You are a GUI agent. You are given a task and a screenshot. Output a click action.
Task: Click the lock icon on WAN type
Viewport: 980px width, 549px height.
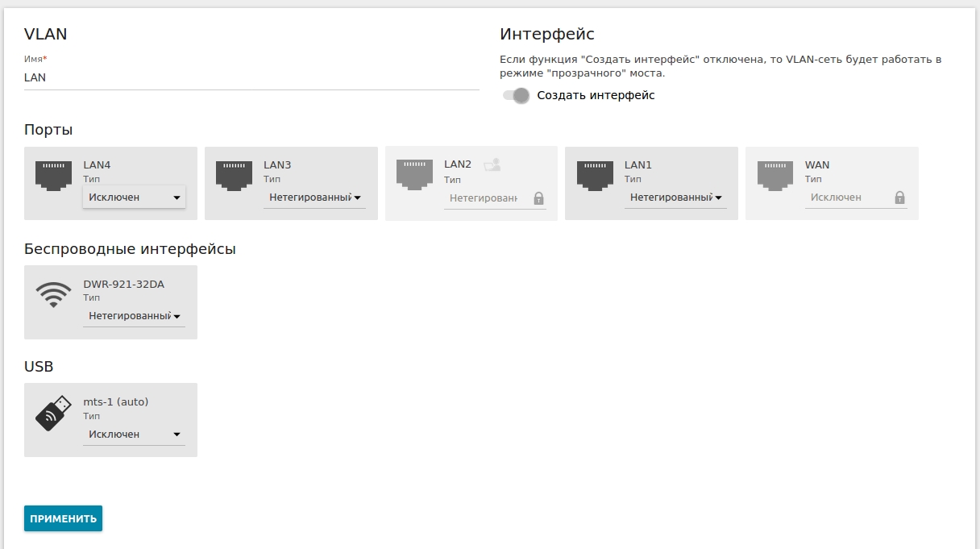click(x=899, y=198)
